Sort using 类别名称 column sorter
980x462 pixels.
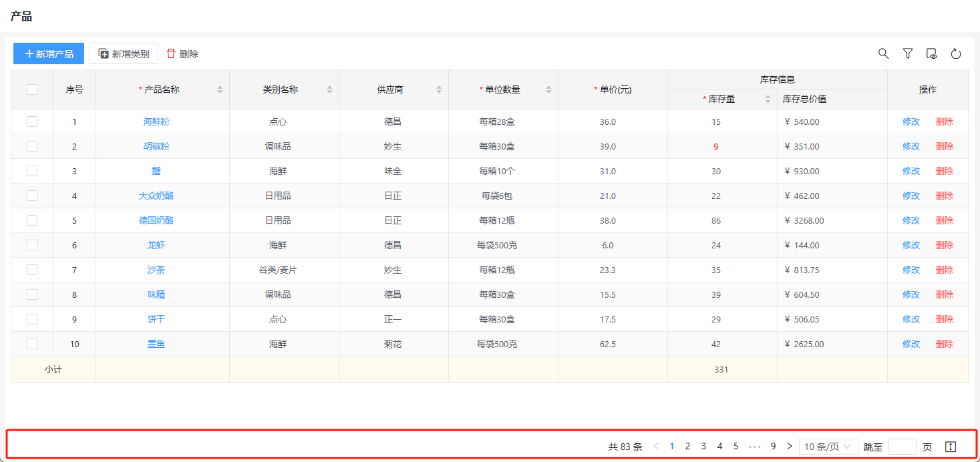coord(329,89)
